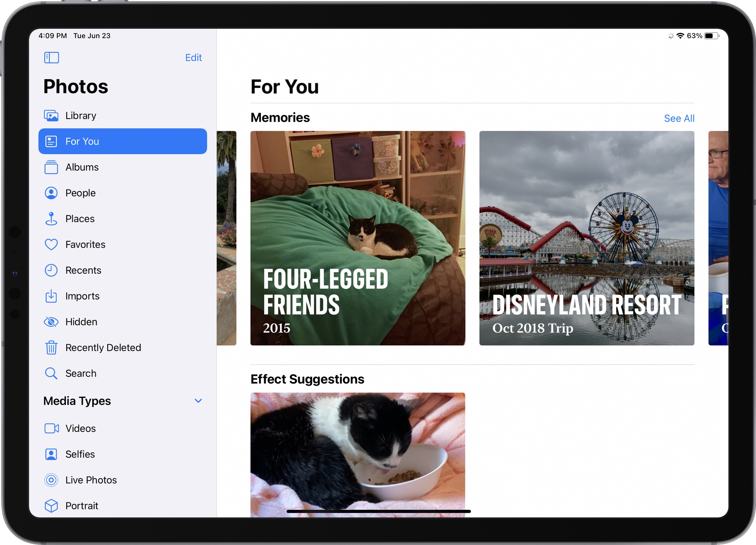Screen dimensions: 756x545
Task: Click the Favorites heart icon
Action: click(x=51, y=244)
